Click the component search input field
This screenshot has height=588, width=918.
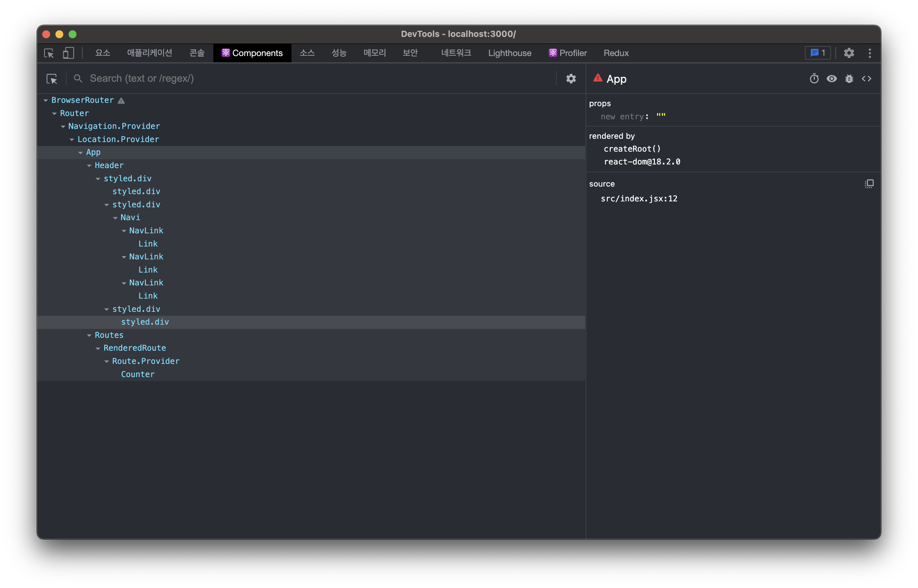305,79
